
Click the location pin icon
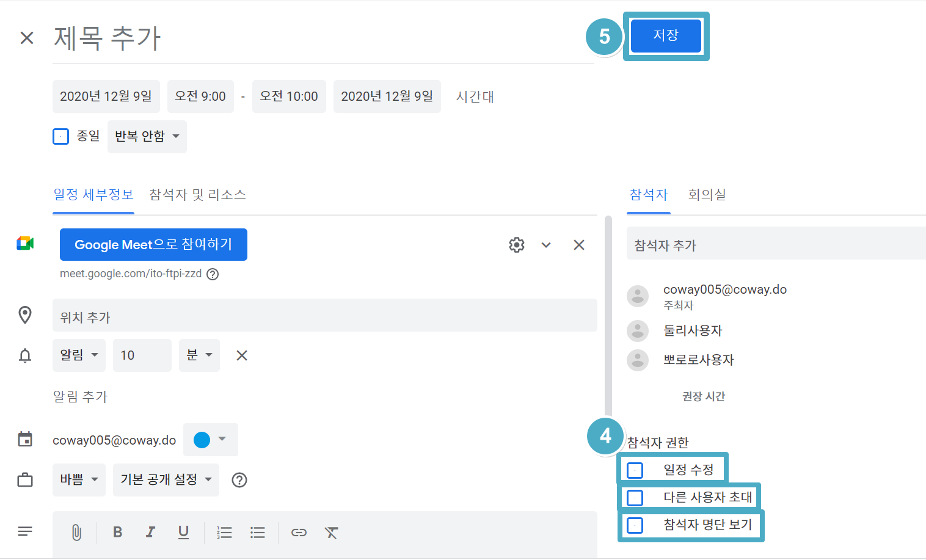click(25, 315)
